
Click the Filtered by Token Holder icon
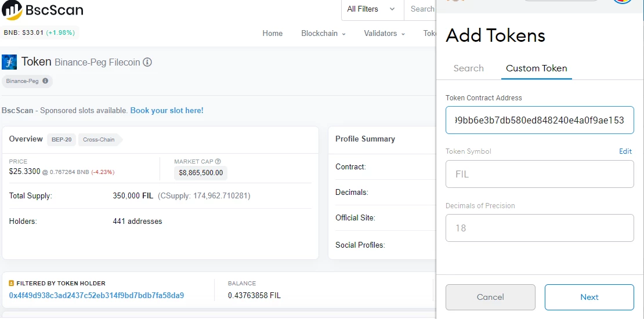coord(12,283)
